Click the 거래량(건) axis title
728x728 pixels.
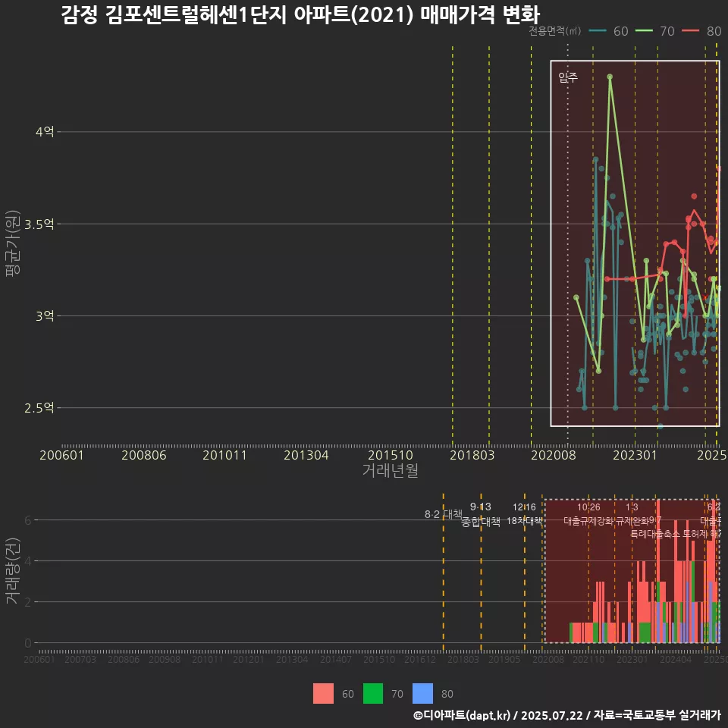pos(13,570)
